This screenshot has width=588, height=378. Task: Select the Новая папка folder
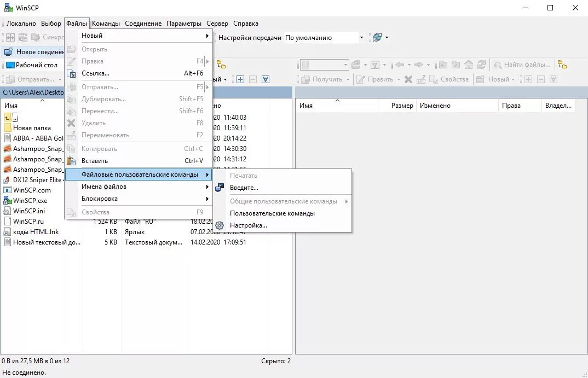coord(32,128)
